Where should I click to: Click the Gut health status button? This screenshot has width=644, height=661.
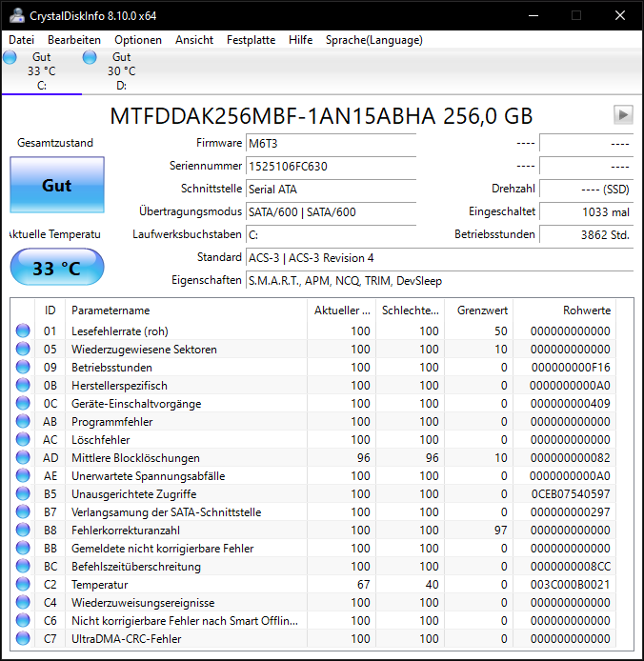click(x=57, y=185)
